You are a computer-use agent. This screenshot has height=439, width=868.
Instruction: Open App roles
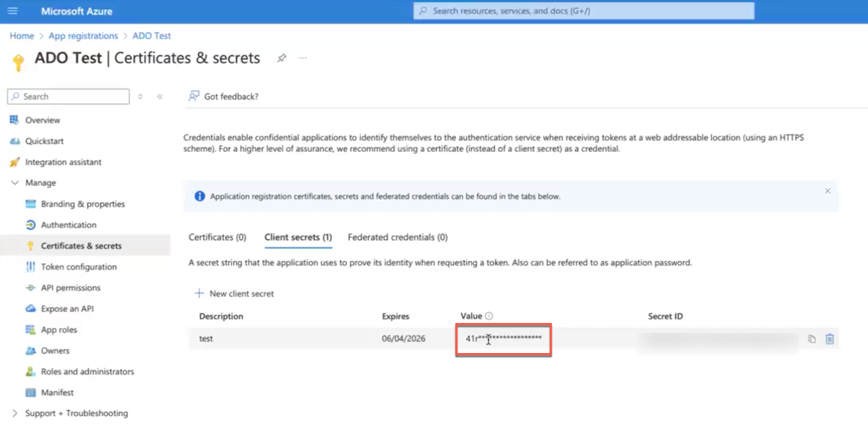coord(59,330)
